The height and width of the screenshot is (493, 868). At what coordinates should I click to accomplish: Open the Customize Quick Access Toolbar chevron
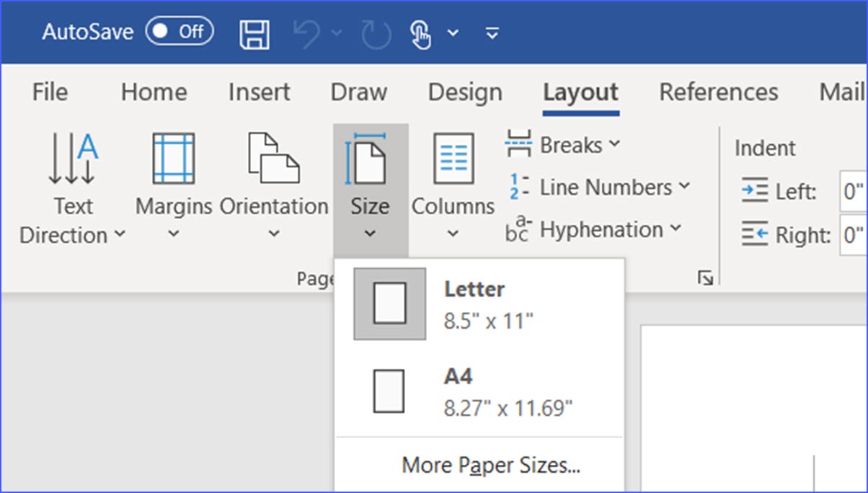pos(491,33)
